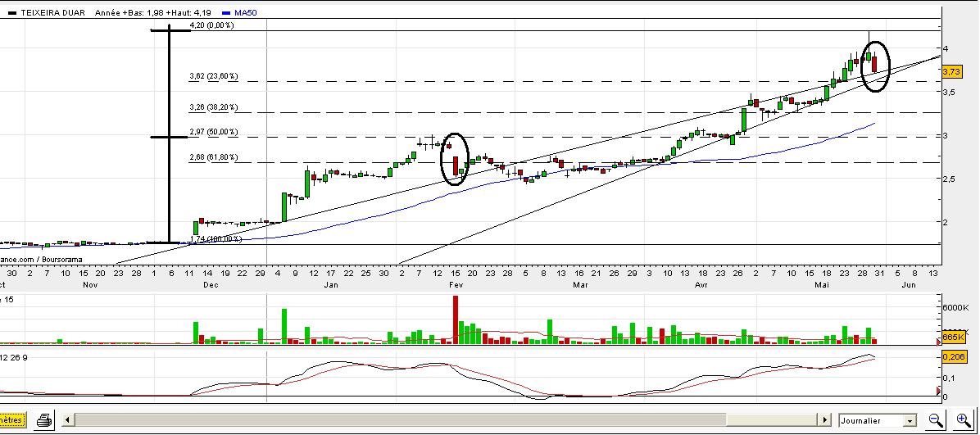Click the 665K volume value tag

(x=952, y=338)
